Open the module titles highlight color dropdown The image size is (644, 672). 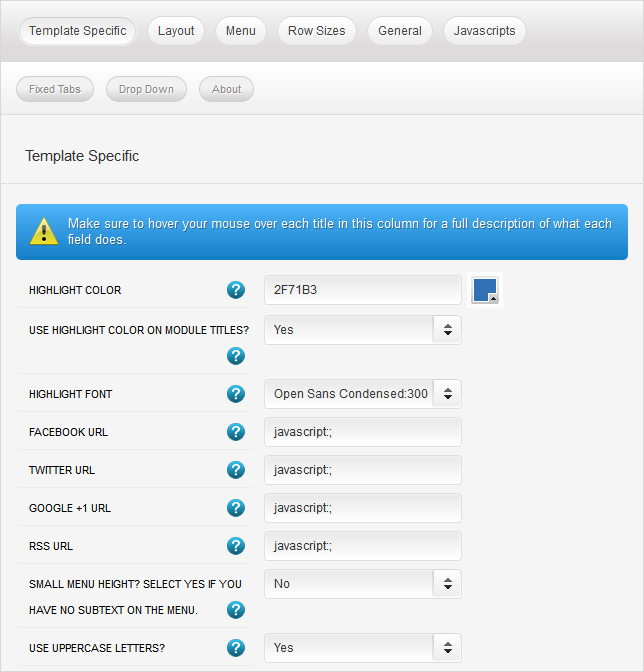coord(362,330)
